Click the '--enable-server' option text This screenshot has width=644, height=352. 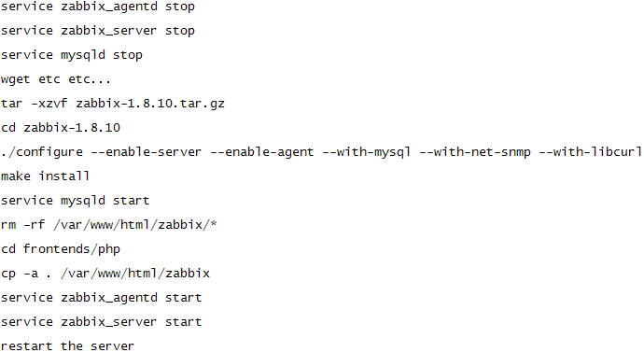[147, 152]
